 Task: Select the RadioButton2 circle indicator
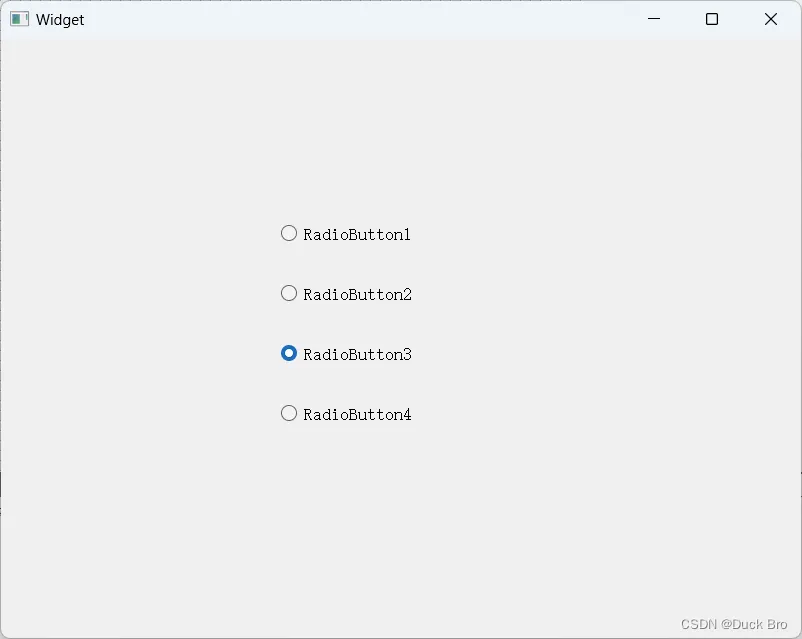pos(289,293)
